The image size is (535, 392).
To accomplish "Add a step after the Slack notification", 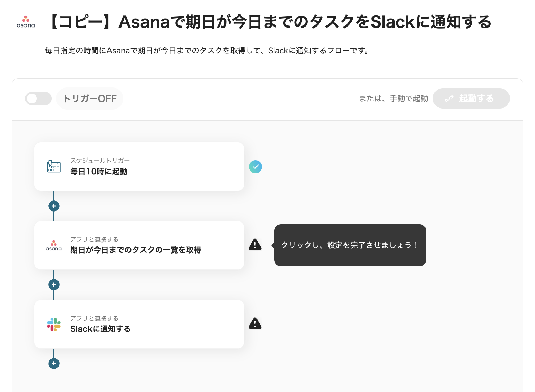I will click(x=54, y=363).
